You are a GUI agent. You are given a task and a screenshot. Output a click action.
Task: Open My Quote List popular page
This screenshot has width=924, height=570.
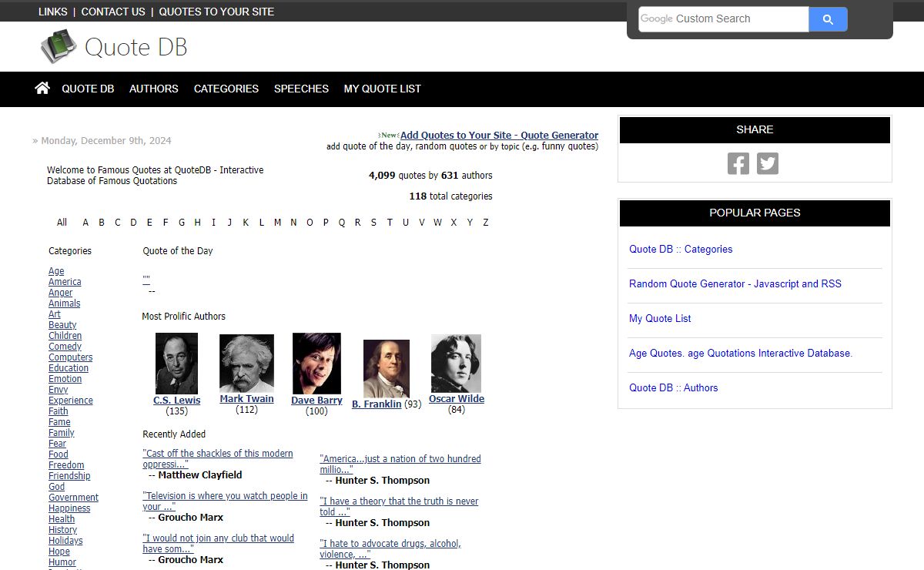point(660,318)
